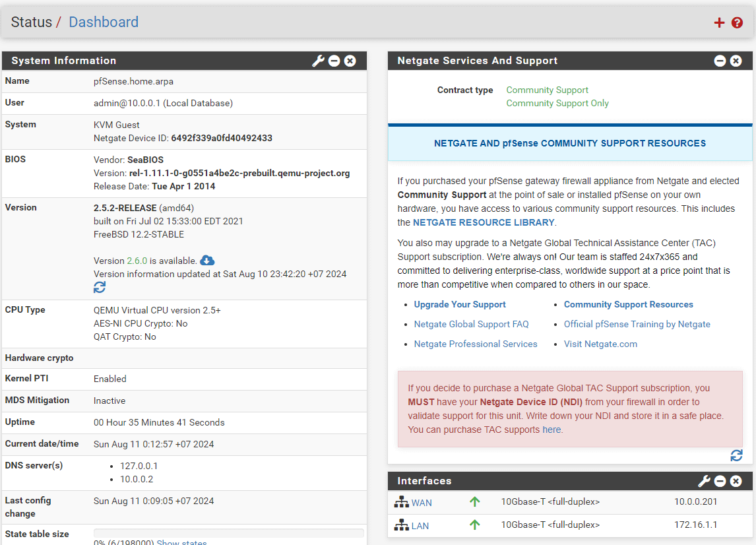The image size is (756, 545).
Task: Click the 2.6.0 available version link
Action: tap(137, 261)
